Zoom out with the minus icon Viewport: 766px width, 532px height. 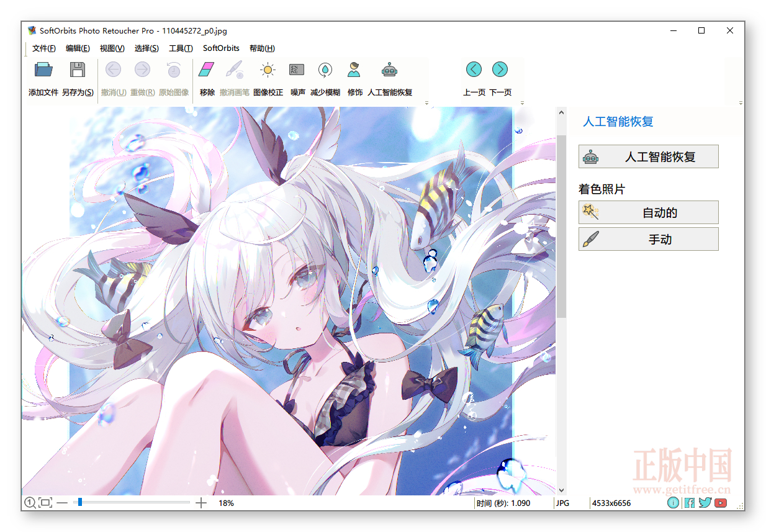pos(62,503)
